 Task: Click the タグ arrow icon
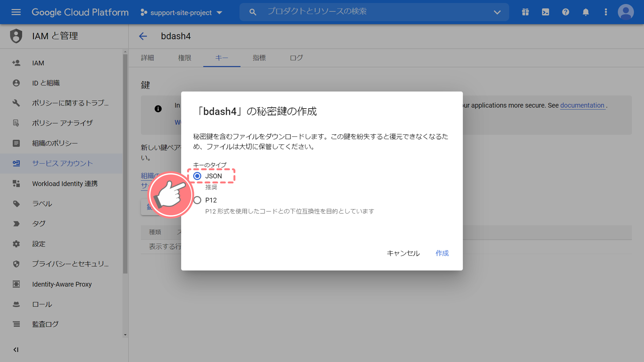click(x=16, y=224)
